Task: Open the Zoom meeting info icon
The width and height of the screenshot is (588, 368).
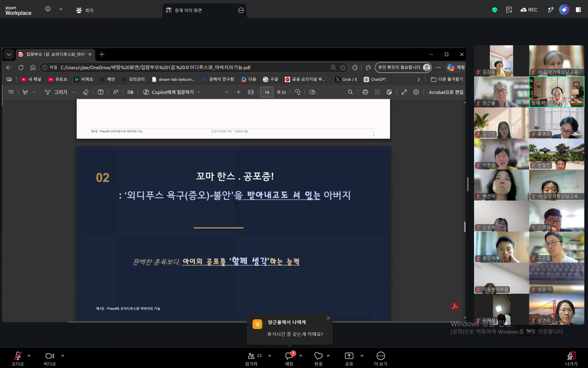Action: 48,9
